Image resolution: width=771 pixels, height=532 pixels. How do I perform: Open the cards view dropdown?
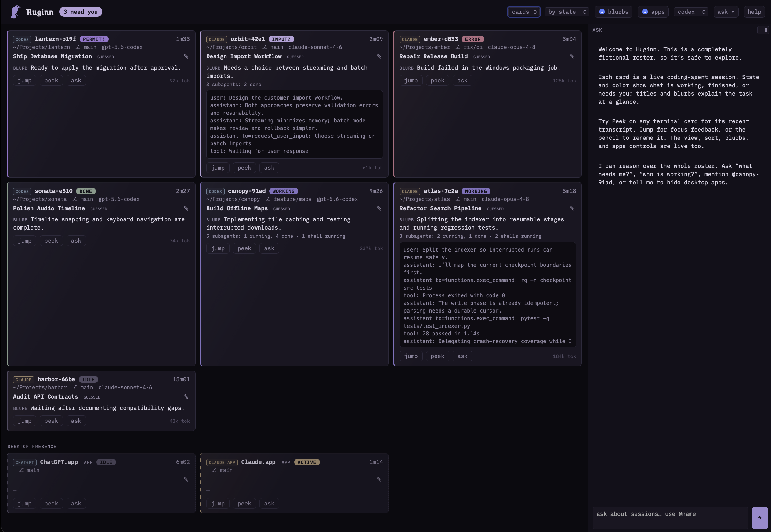click(x=524, y=12)
